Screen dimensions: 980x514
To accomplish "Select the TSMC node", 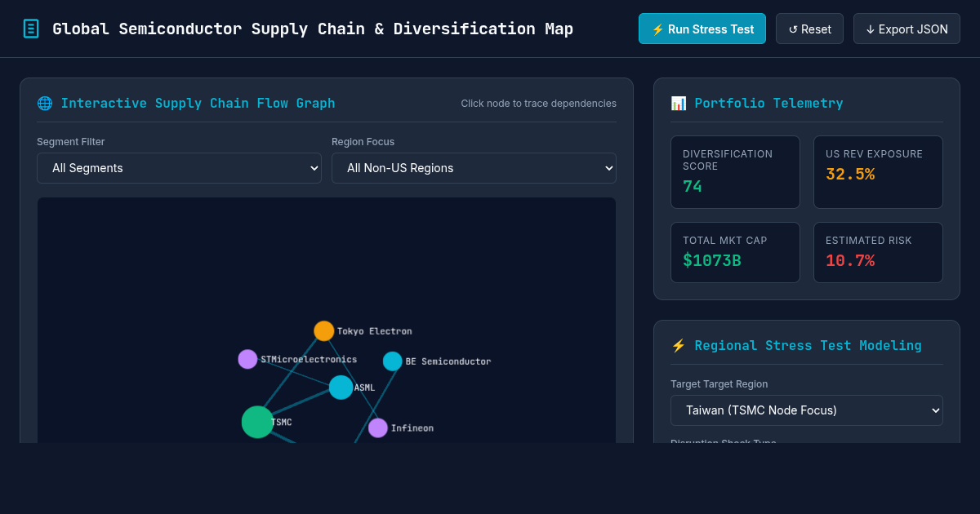I will pyautogui.click(x=257, y=422).
